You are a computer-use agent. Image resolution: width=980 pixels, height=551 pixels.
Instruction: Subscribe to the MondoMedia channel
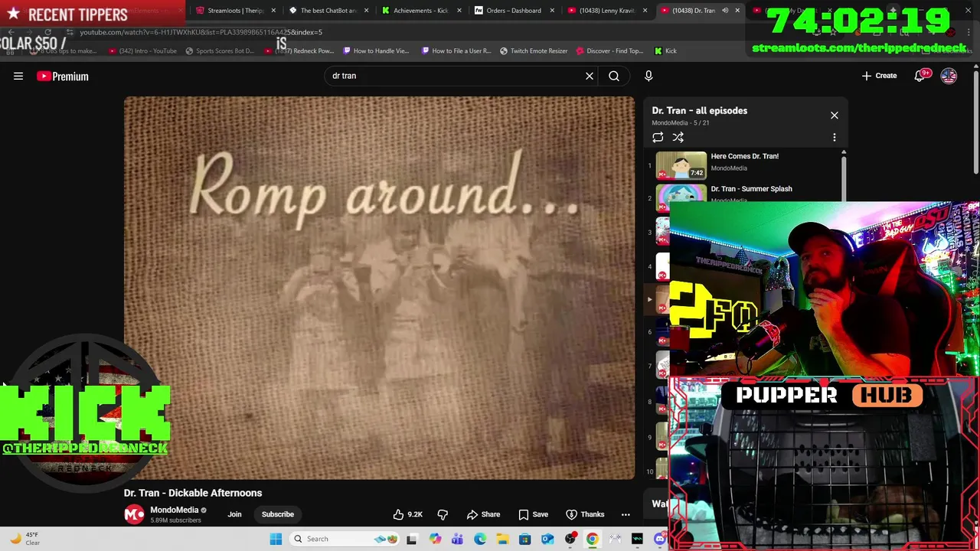tap(278, 514)
